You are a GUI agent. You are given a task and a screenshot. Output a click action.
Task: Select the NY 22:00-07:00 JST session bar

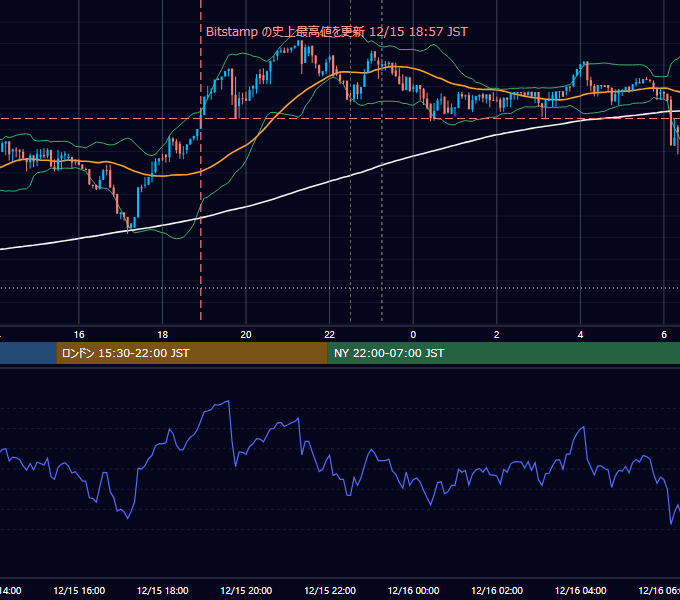click(503, 353)
